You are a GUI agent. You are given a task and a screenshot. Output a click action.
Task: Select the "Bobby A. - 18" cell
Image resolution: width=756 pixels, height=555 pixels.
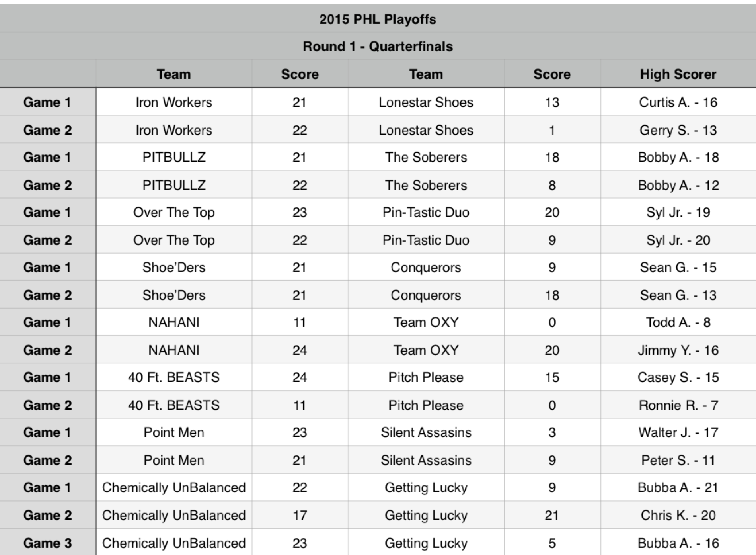pyautogui.click(x=678, y=157)
